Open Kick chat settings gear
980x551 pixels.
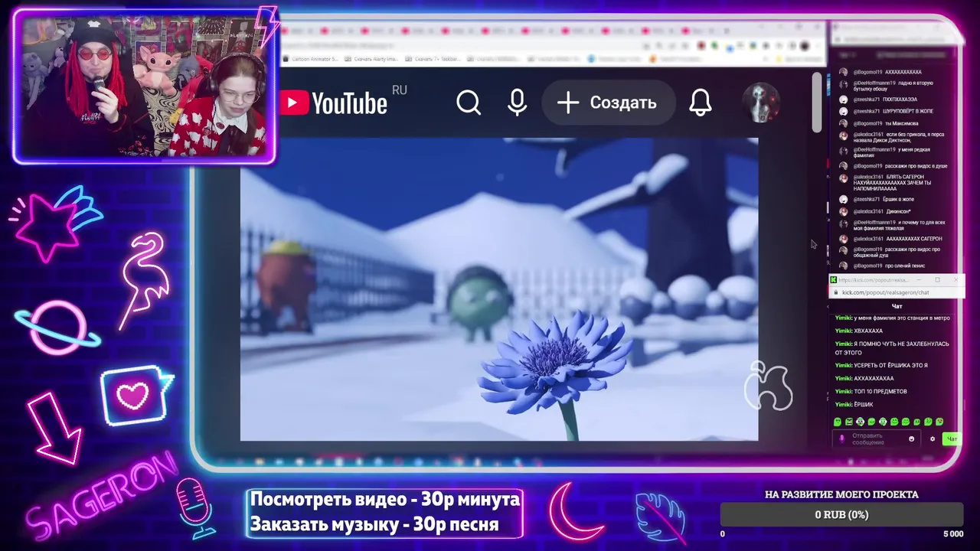click(x=932, y=439)
